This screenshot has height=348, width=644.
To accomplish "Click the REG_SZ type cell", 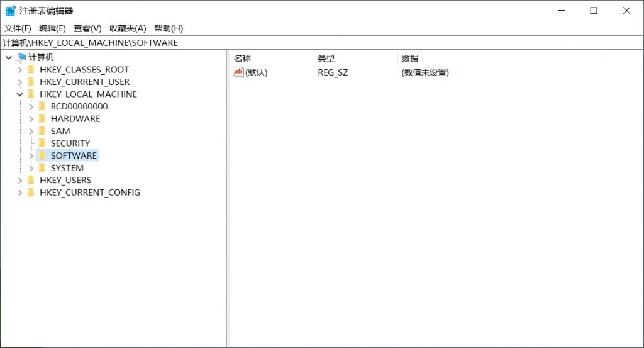I will (333, 73).
